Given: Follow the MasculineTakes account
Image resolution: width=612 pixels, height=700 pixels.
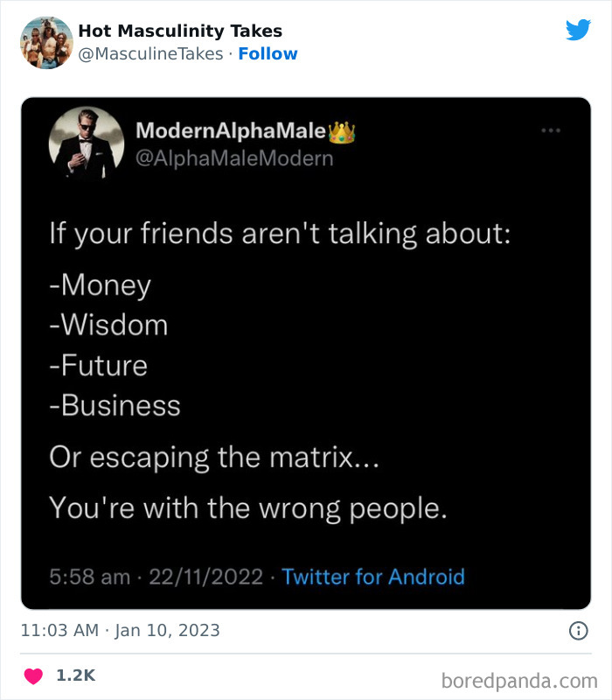Looking at the screenshot, I should 268,54.
